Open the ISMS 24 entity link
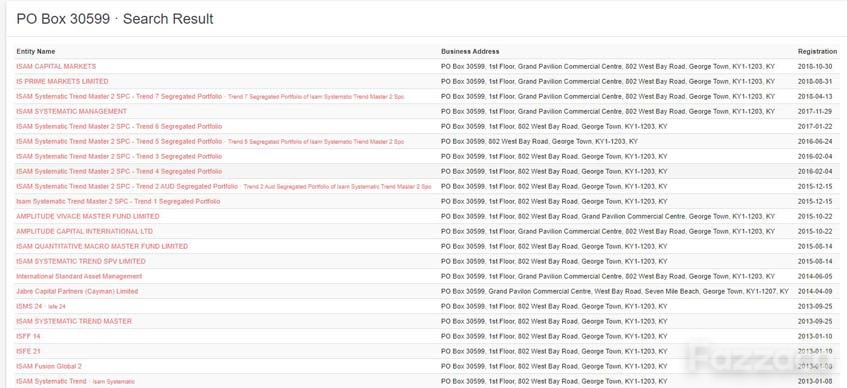The width and height of the screenshot is (847, 388). point(29,306)
